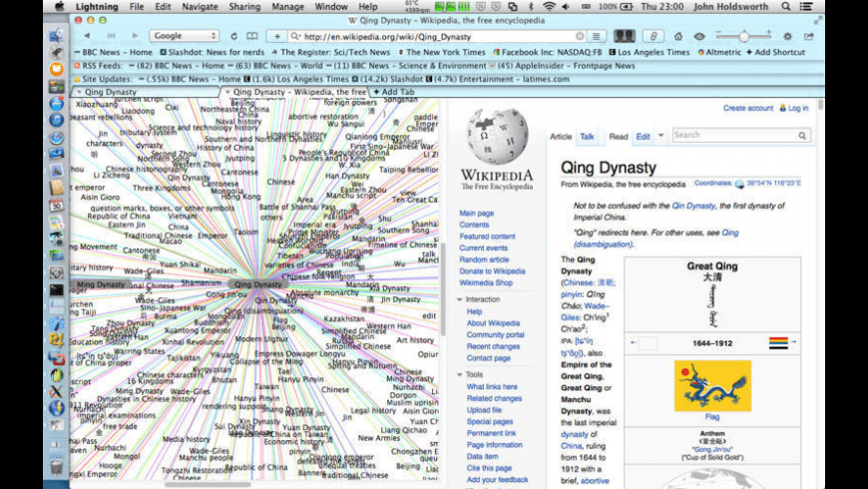
Task: Open the Sharing menu
Action: coord(244,7)
